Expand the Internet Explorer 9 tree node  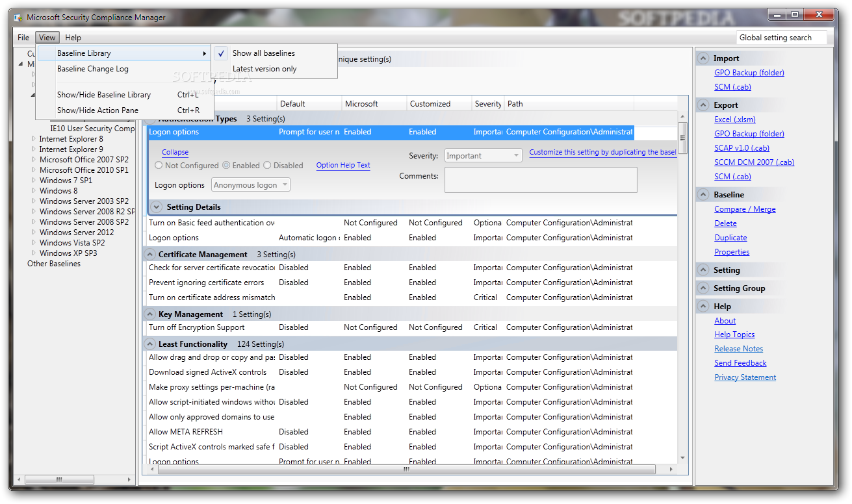34,149
